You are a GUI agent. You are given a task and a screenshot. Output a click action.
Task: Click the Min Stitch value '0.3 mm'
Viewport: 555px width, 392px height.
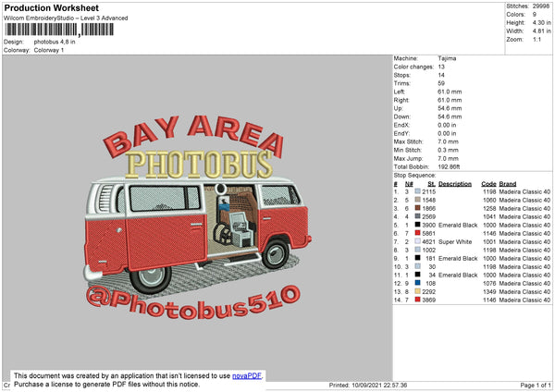tap(448, 150)
